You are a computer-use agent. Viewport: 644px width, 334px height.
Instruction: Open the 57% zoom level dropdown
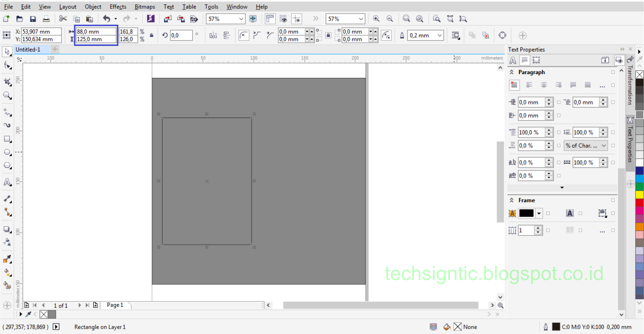(x=241, y=19)
